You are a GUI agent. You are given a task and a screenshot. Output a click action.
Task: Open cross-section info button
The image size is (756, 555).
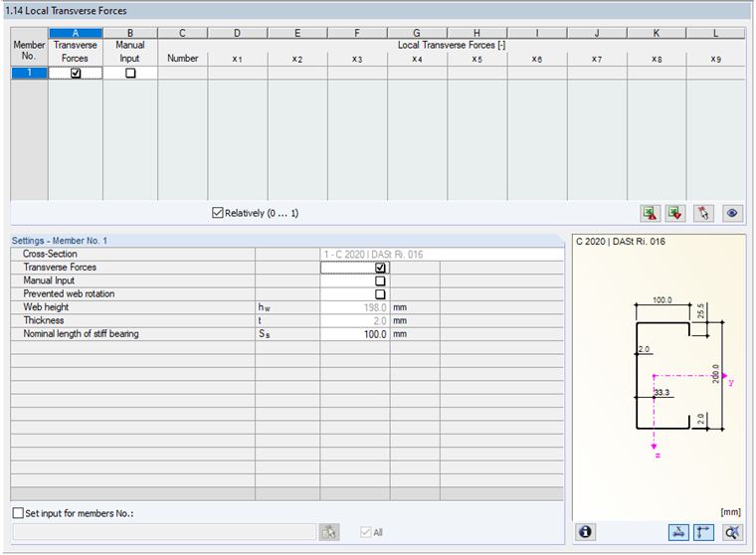click(585, 532)
